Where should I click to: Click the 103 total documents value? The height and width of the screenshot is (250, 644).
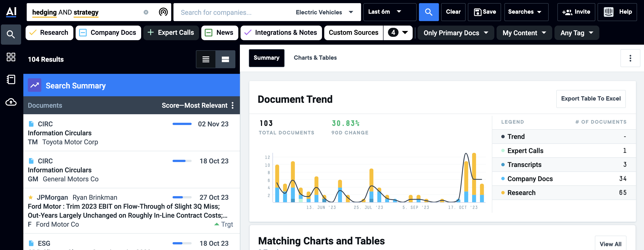coord(266,123)
